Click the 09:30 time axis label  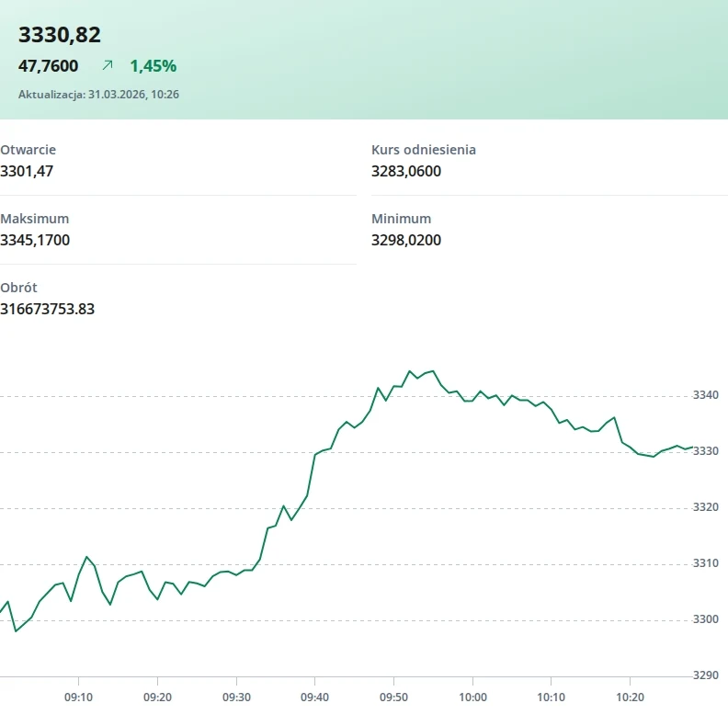236,698
